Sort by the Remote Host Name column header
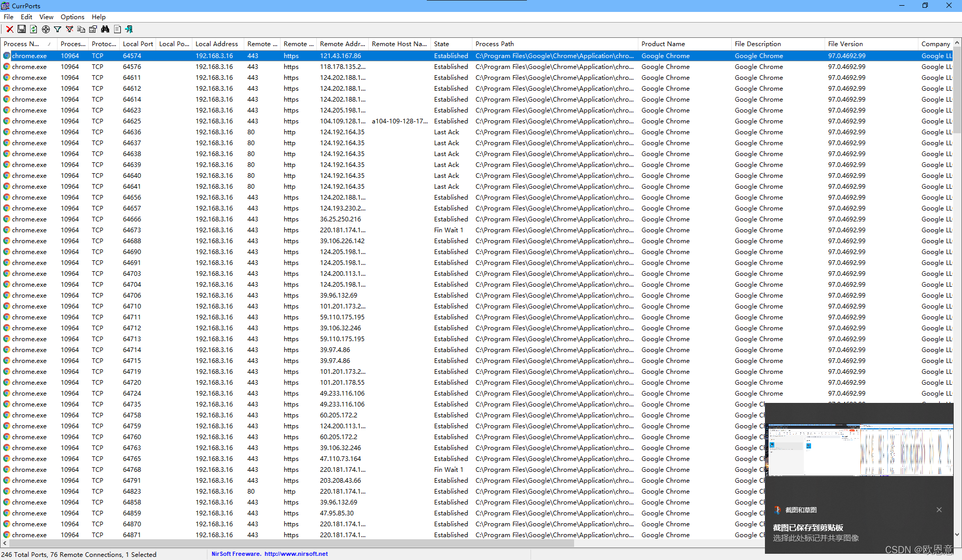Image resolution: width=962 pixels, height=560 pixels. click(x=399, y=44)
